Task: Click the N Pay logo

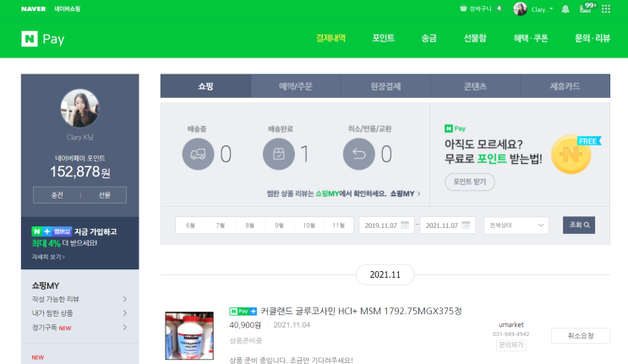Action: 43,39
